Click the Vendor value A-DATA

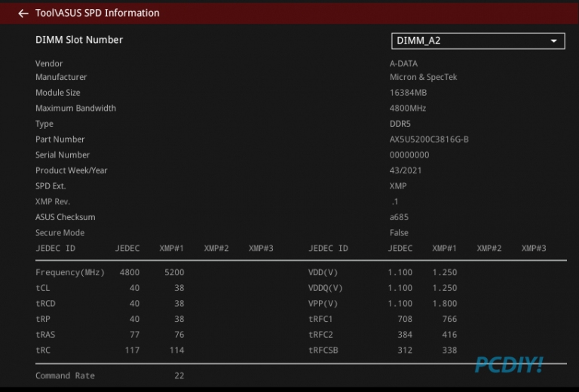(x=403, y=63)
